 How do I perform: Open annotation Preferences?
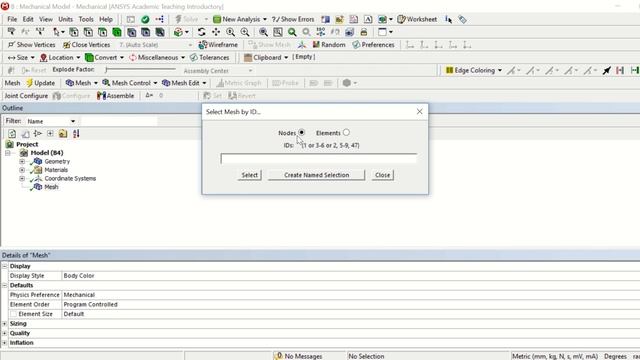tap(373, 45)
